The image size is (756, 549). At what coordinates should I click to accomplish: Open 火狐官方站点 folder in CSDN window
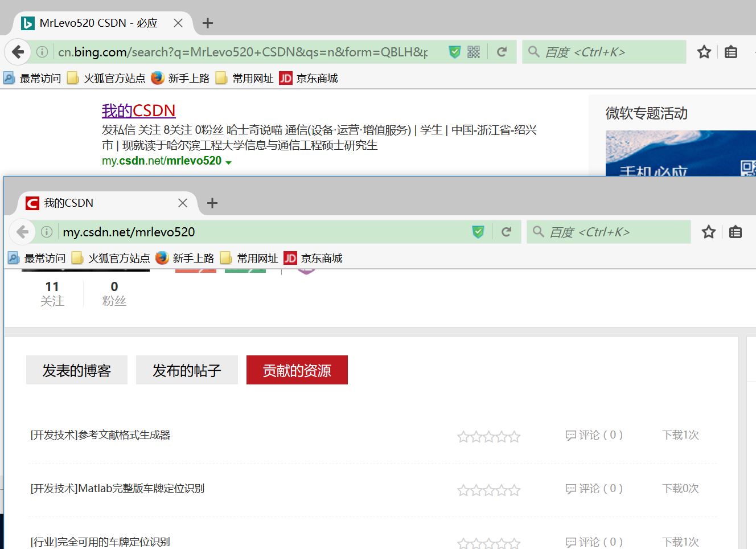(x=111, y=258)
